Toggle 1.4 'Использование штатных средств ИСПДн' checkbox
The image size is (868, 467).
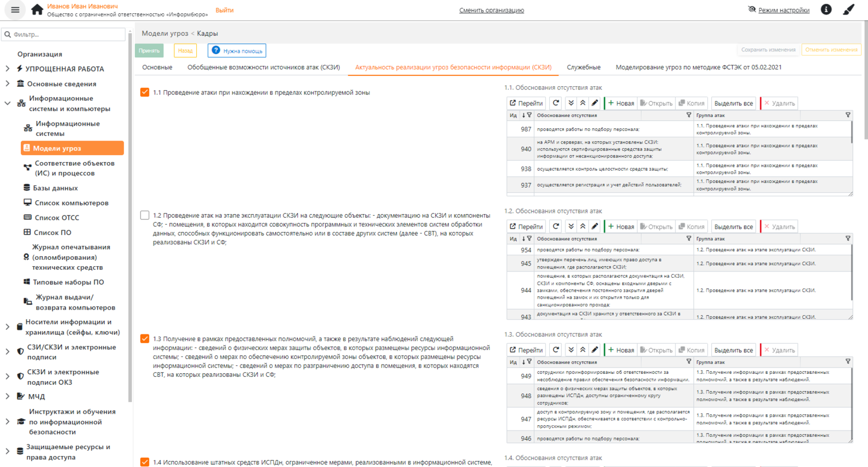click(x=145, y=462)
